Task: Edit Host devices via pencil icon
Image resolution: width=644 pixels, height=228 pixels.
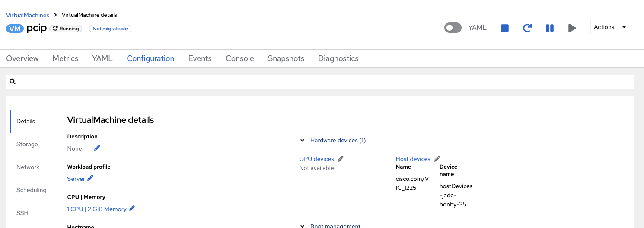Action: pyautogui.click(x=437, y=159)
